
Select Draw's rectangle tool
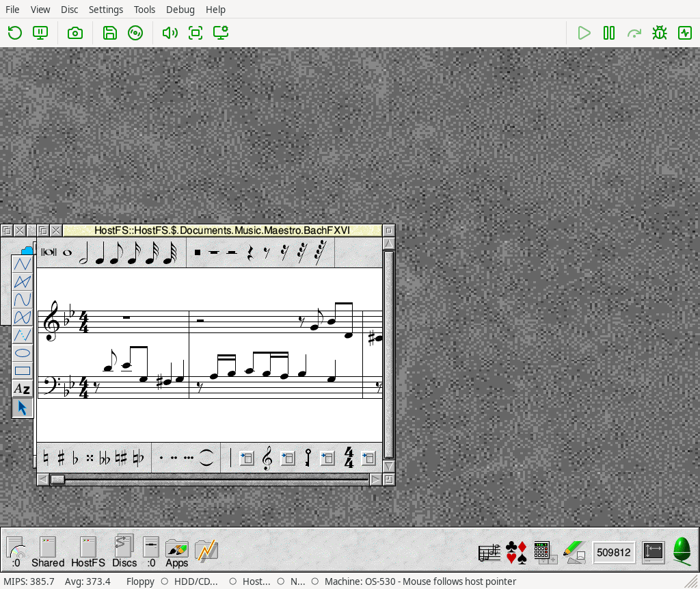[23, 371]
